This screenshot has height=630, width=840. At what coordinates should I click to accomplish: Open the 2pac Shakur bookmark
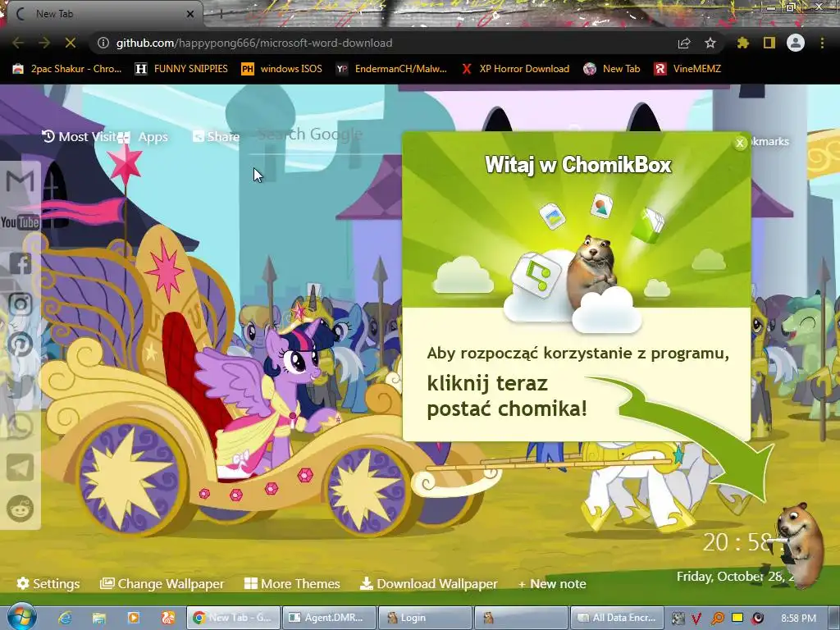click(x=67, y=69)
